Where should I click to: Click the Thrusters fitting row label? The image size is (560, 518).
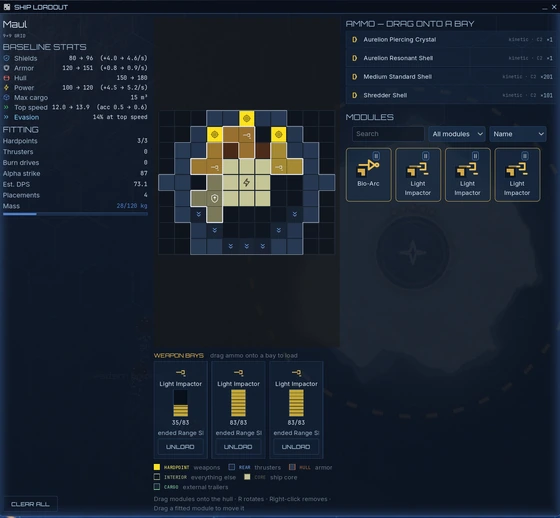pos(18,152)
